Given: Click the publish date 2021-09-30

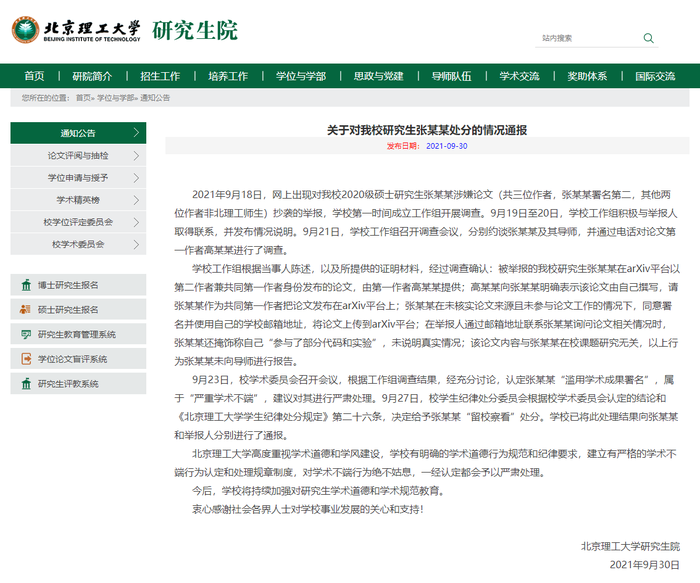Looking at the screenshot, I should pyautogui.click(x=446, y=146).
